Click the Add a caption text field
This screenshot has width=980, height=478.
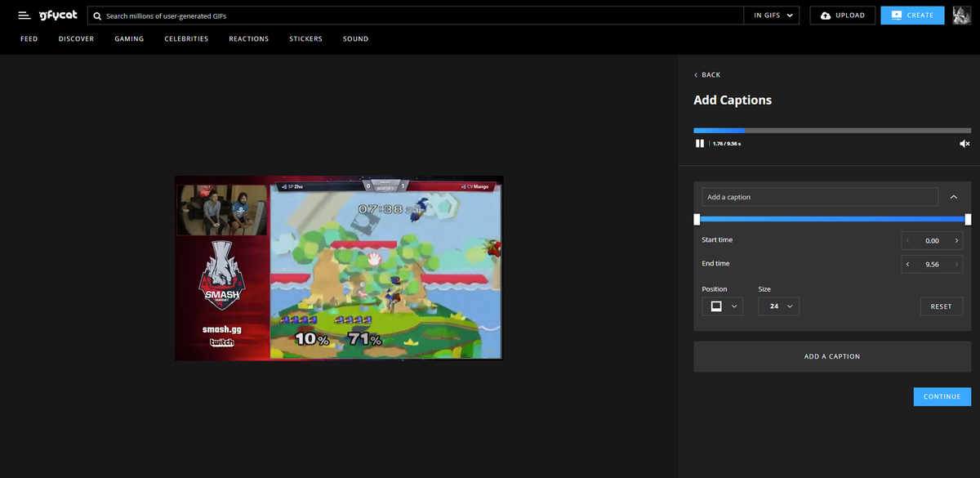coord(820,197)
